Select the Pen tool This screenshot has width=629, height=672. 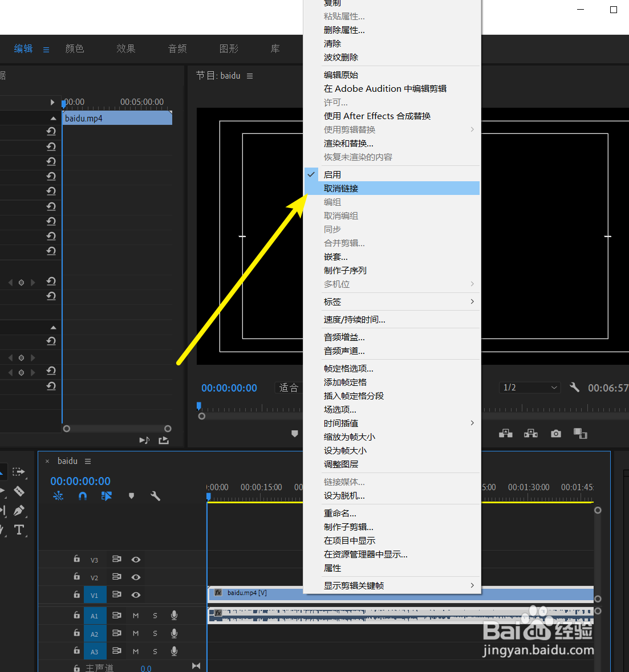tap(19, 511)
